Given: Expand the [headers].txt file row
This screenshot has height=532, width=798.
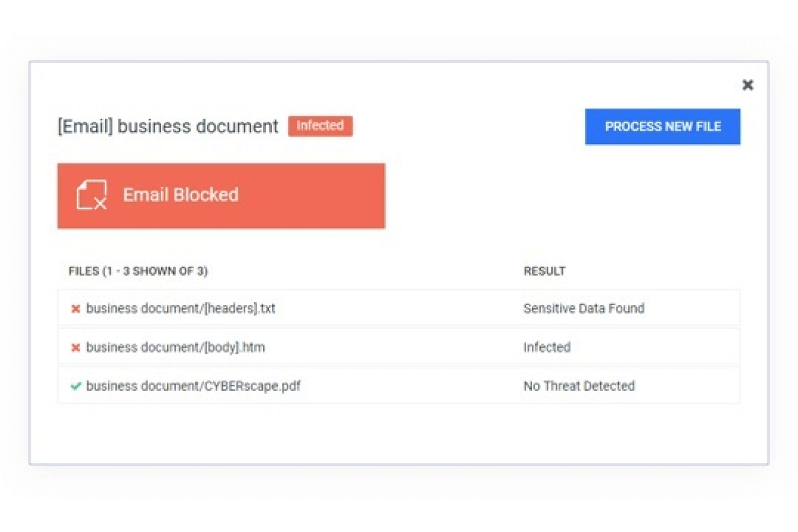Looking at the screenshot, I should 296,308.
